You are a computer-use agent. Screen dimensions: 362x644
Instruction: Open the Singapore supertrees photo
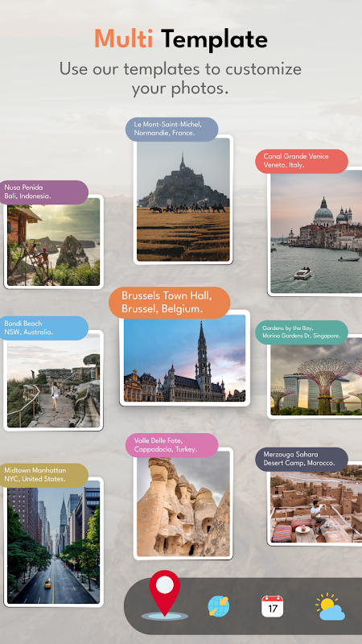pyautogui.click(x=315, y=377)
